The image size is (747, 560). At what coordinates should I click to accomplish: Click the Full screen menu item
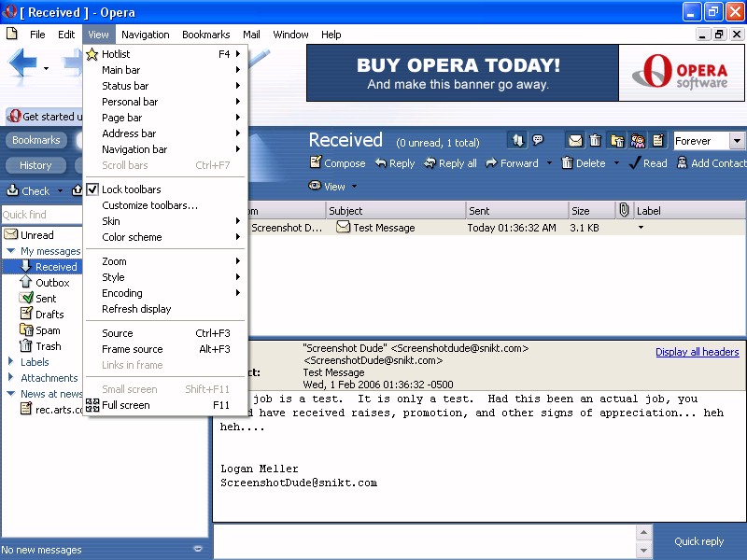[165, 405]
